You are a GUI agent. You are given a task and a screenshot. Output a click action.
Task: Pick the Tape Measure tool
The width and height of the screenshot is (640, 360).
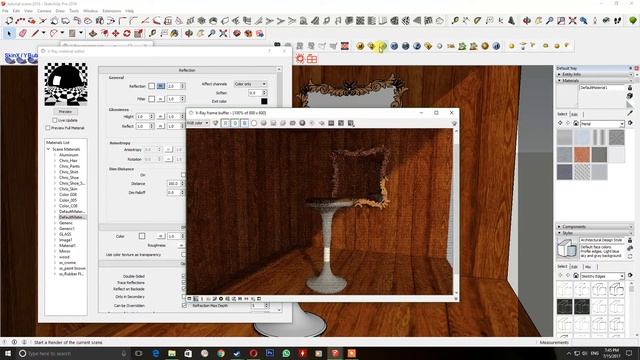coord(152,33)
